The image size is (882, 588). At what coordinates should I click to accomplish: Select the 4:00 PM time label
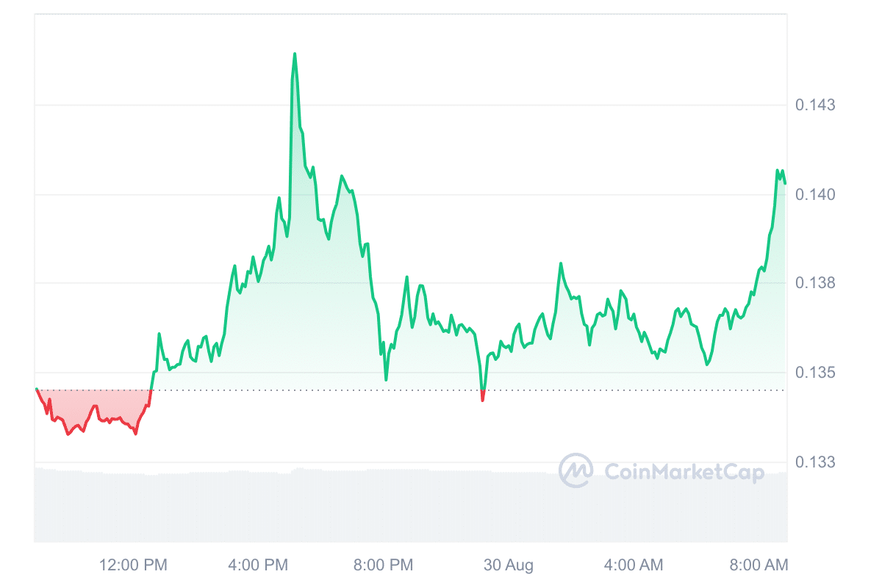click(258, 565)
